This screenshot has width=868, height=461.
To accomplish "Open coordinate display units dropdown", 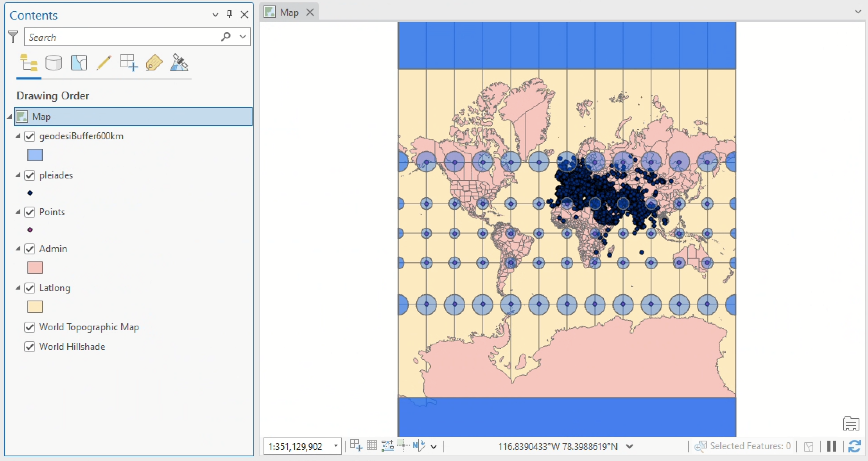I will (x=629, y=446).
